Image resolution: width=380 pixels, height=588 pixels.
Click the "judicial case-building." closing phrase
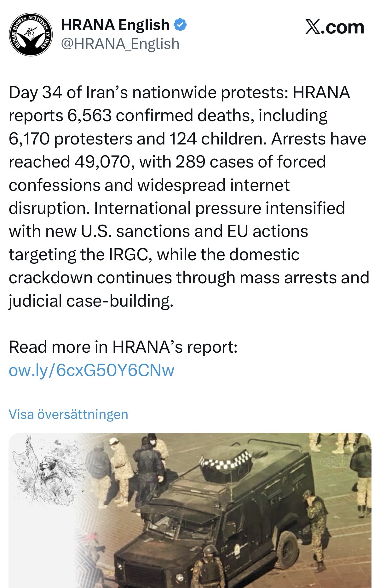click(x=91, y=301)
